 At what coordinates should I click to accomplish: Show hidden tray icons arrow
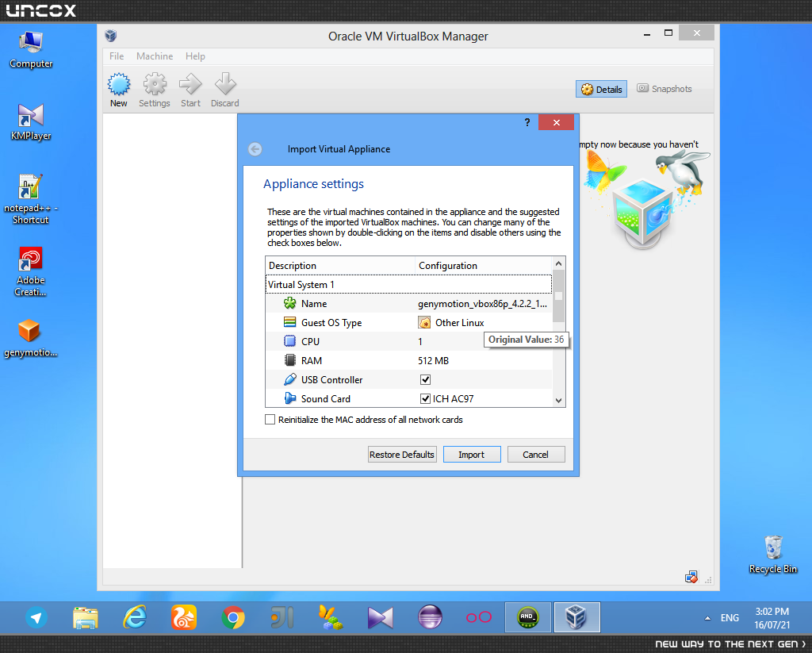(x=707, y=618)
